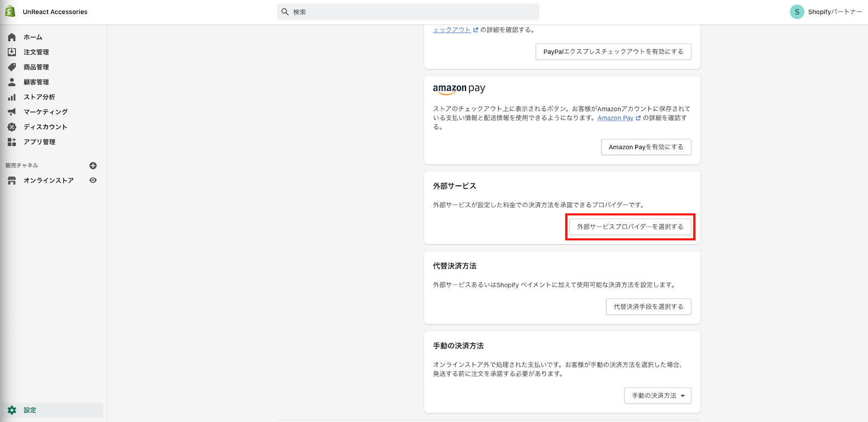This screenshot has height=422, width=868.
Task: Click the 注文管理 inbox icon
Action: click(12, 52)
